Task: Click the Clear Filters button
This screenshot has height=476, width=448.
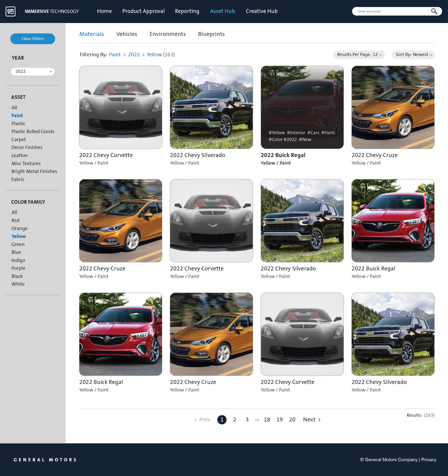Action: click(33, 38)
